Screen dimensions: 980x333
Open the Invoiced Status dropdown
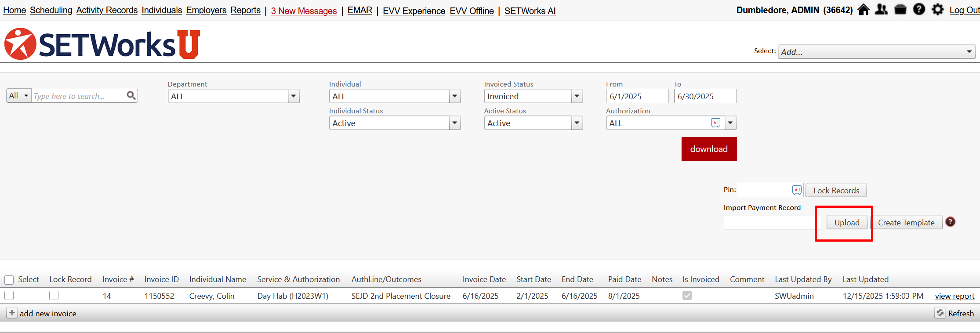(577, 96)
